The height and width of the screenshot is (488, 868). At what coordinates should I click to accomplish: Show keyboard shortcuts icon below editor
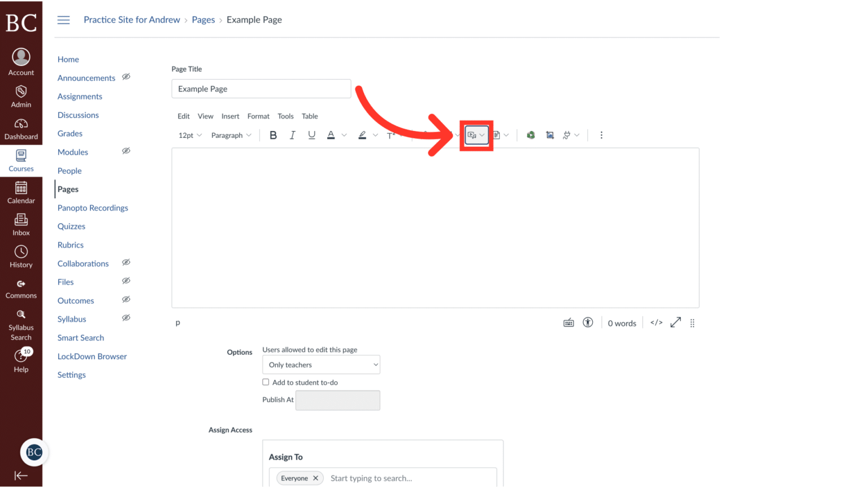click(568, 323)
